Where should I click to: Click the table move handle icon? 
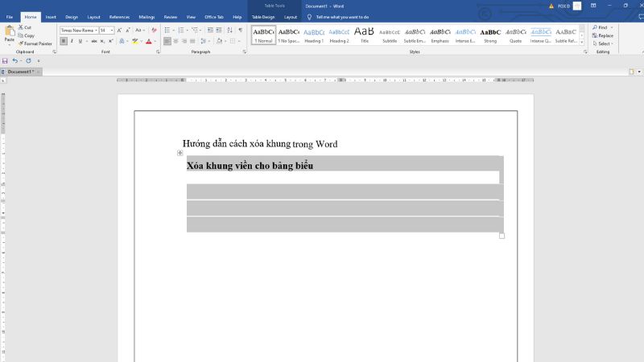[180, 153]
